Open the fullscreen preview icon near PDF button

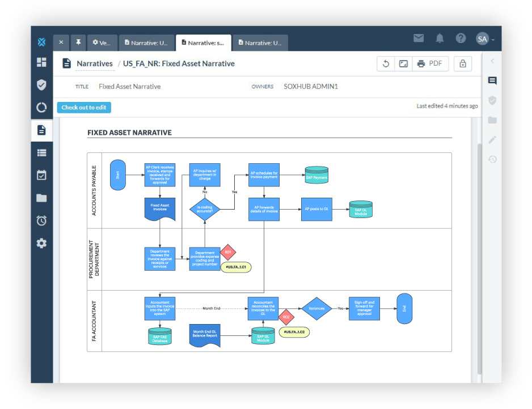(x=404, y=63)
